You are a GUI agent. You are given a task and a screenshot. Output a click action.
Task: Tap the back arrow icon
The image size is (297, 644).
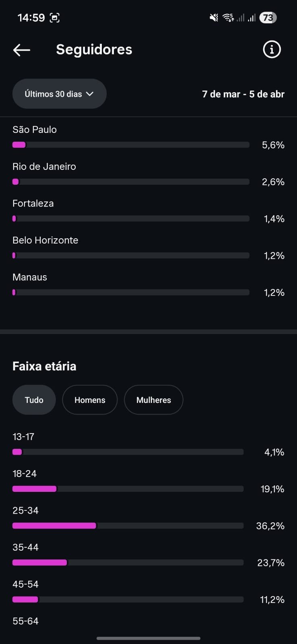(x=22, y=50)
